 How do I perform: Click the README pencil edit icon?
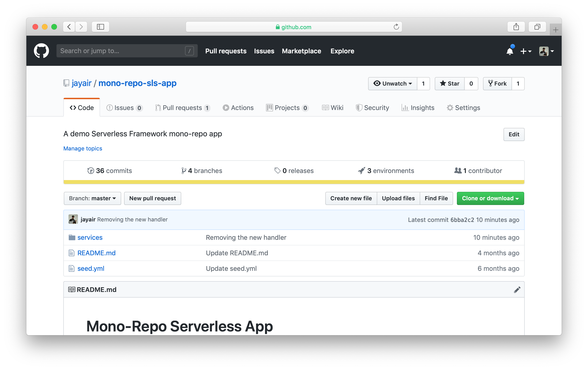pos(517,290)
